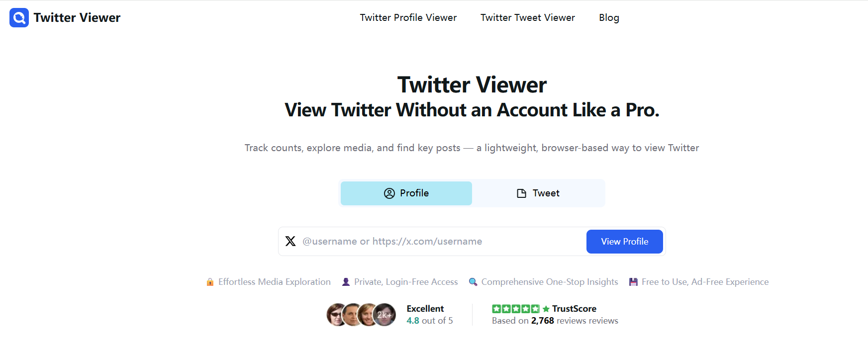
Task: Open the Blog from the top navigation
Action: point(609,17)
